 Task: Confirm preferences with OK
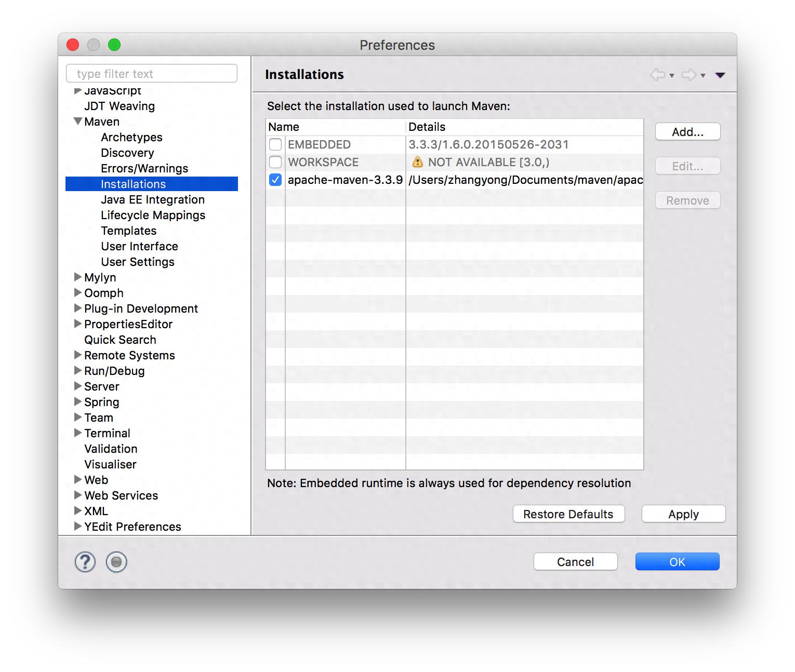677,562
